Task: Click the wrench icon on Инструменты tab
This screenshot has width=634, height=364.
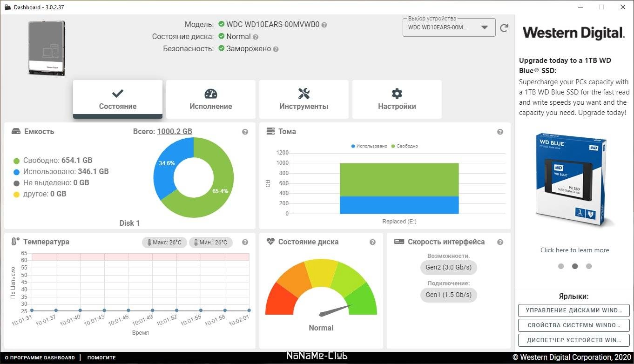Action: pos(304,93)
